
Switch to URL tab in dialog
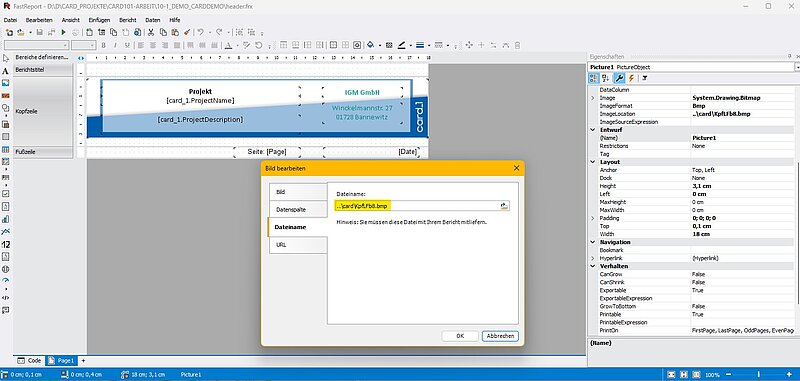point(298,245)
